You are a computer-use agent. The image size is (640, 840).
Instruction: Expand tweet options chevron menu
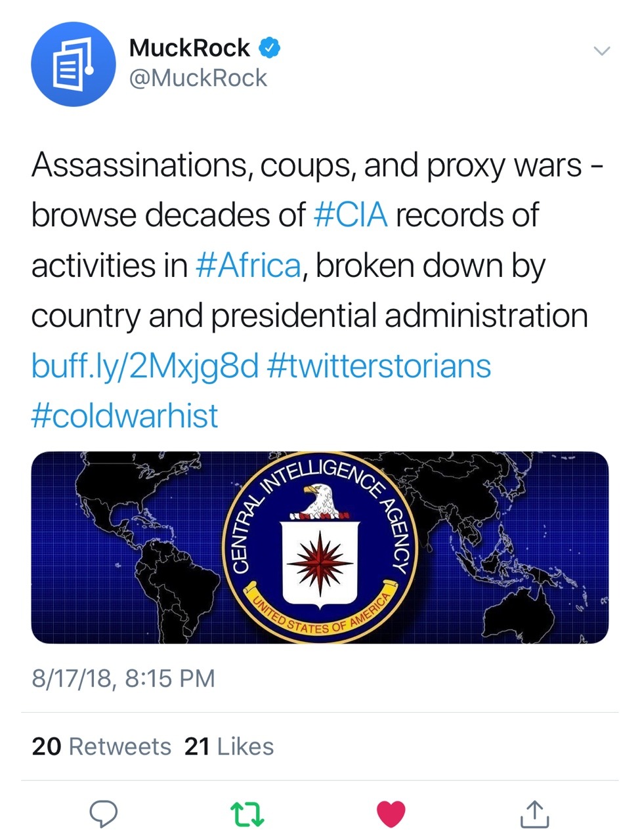click(601, 51)
